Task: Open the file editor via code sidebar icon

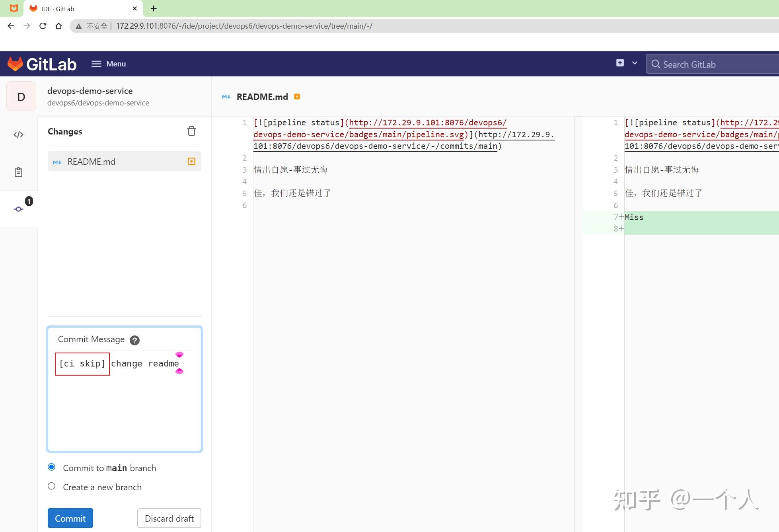Action: [18, 134]
